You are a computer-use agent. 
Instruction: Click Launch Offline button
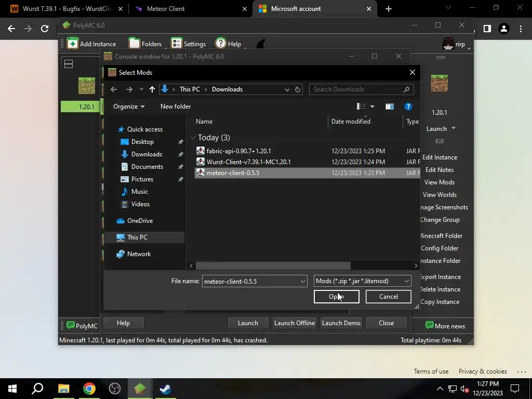[x=294, y=323]
